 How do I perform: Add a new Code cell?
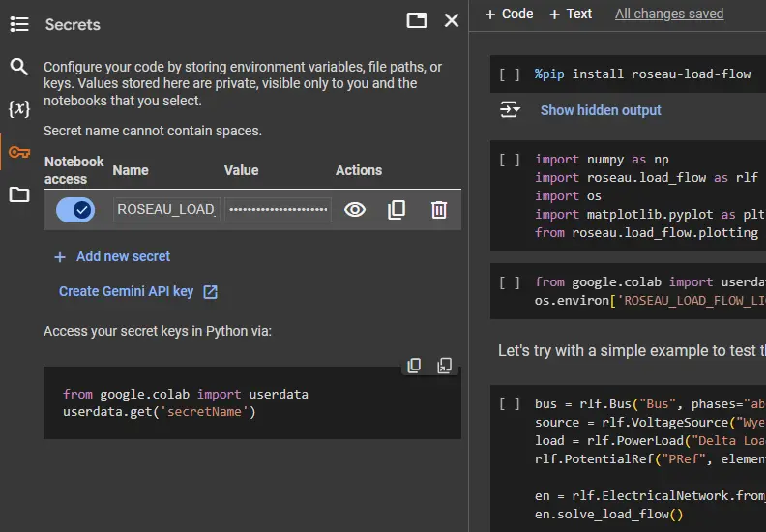pyautogui.click(x=509, y=14)
